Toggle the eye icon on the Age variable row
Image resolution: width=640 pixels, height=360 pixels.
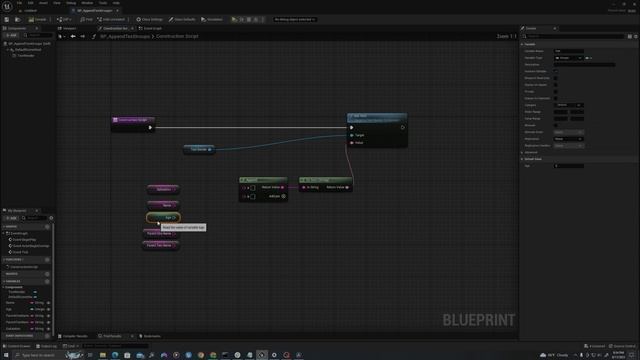coord(48,309)
